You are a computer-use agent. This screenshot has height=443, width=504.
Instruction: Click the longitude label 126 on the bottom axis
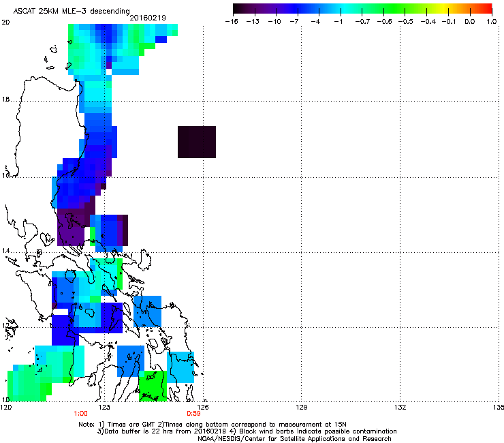click(203, 408)
